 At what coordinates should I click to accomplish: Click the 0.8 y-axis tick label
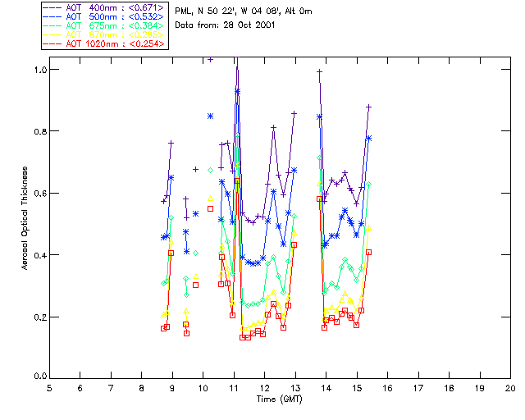[40, 131]
